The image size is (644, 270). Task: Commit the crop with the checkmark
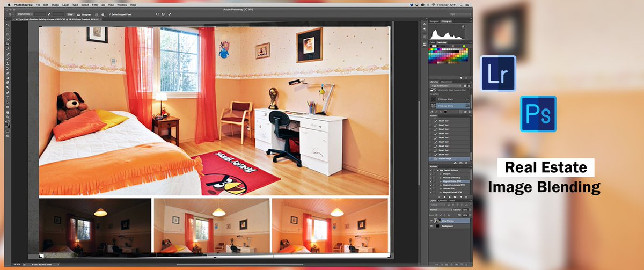170,14
